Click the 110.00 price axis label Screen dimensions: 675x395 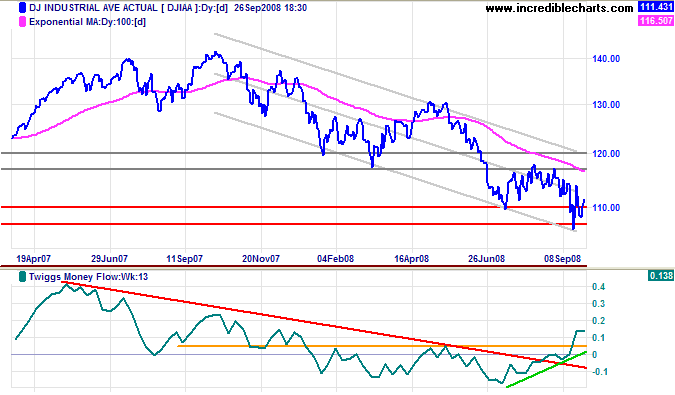[x=606, y=208]
